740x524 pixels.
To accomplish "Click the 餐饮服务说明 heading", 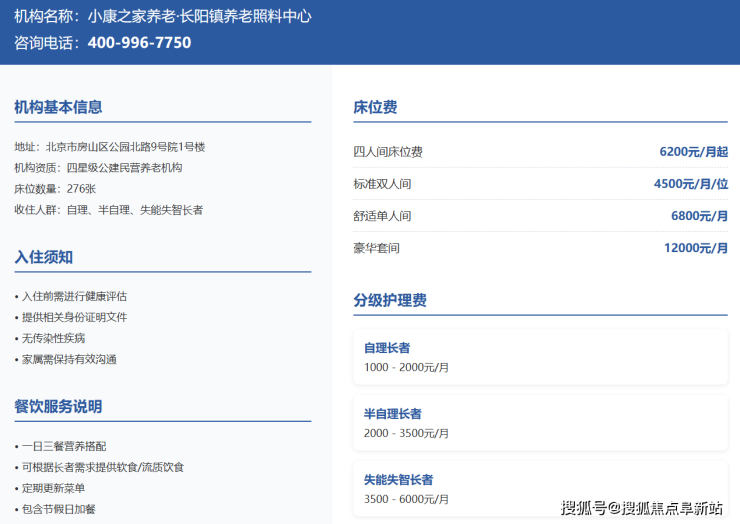I will coord(58,406).
